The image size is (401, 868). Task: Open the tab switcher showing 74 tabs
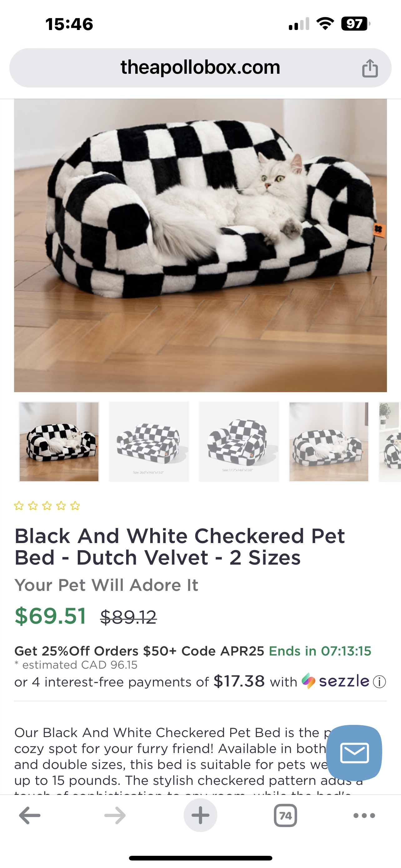tap(285, 816)
